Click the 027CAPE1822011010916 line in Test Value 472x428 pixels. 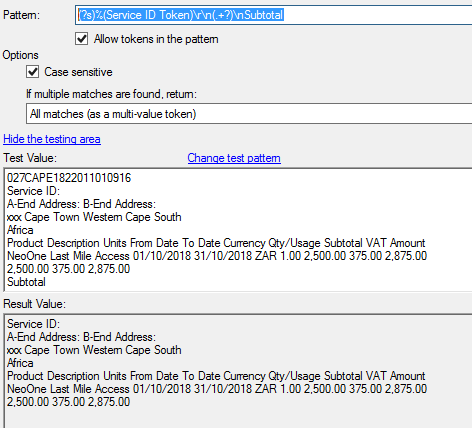(x=69, y=178)
